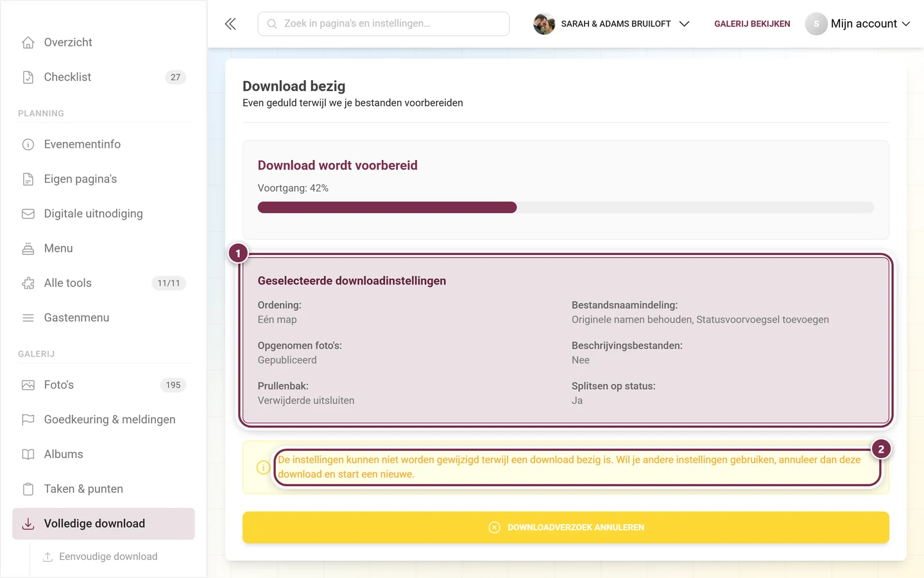Click the Volledige download arrow icon
This screenshot has height=578, width=924.
coord(28,524)
